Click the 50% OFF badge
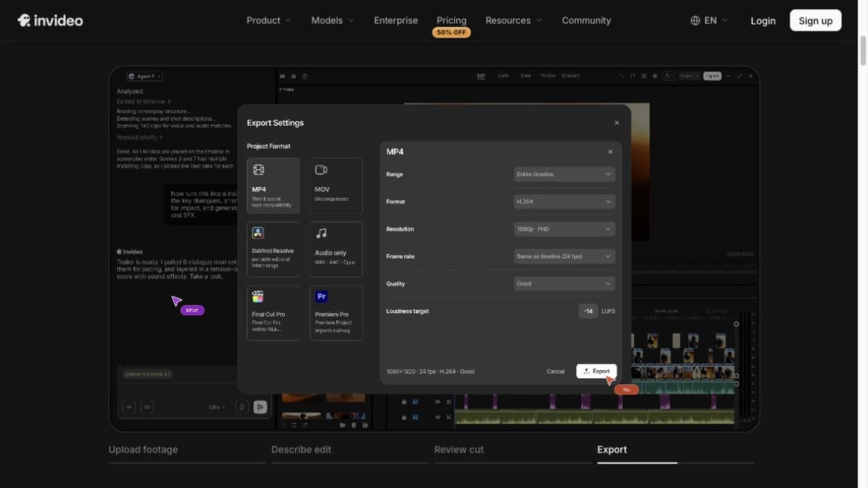 pos(451,33)
